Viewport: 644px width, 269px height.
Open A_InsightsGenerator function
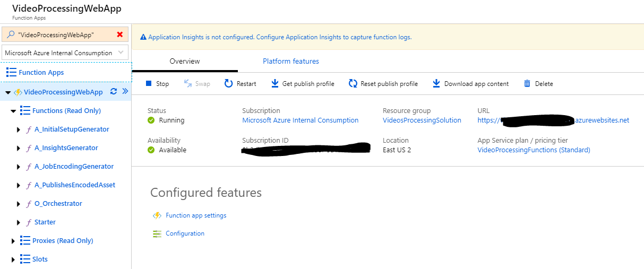coord(66,148)
